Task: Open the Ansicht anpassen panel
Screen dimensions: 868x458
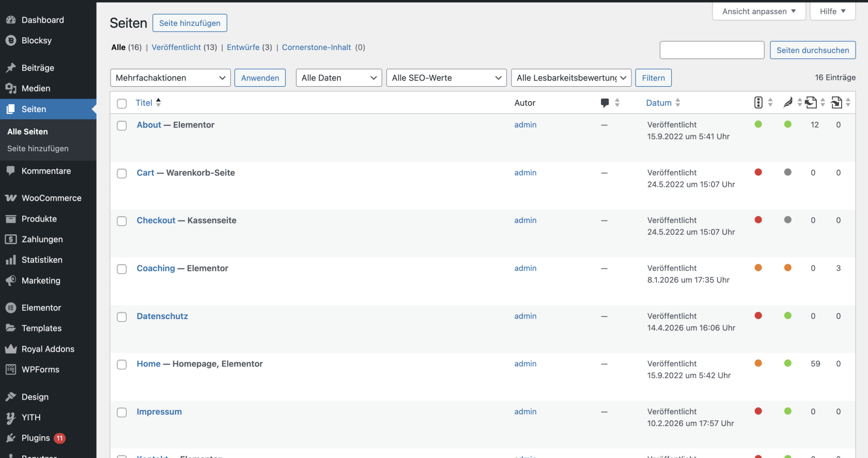Action: pos(759,11)
